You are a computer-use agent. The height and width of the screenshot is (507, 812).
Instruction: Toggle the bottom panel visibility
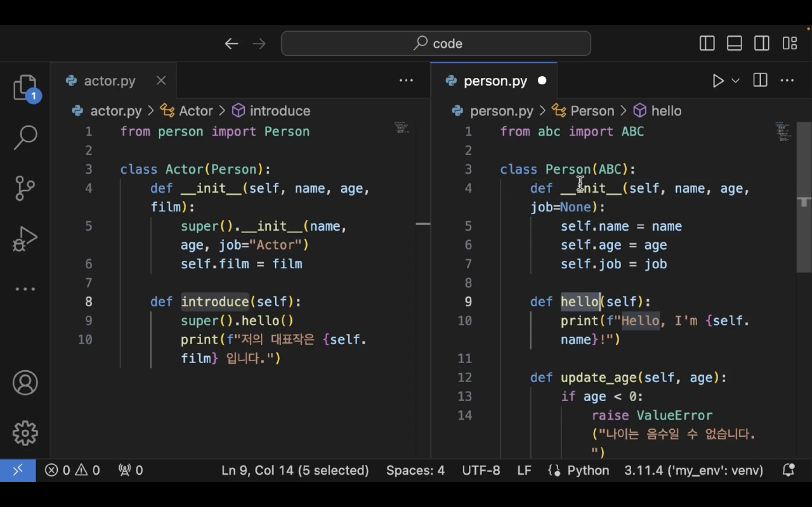734,43
